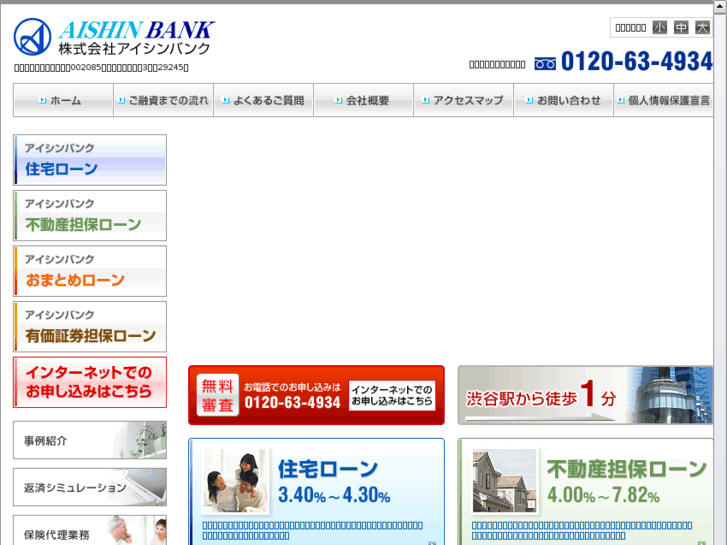Click arrow icon on アクセスマップ tab

tap(426, 100)
